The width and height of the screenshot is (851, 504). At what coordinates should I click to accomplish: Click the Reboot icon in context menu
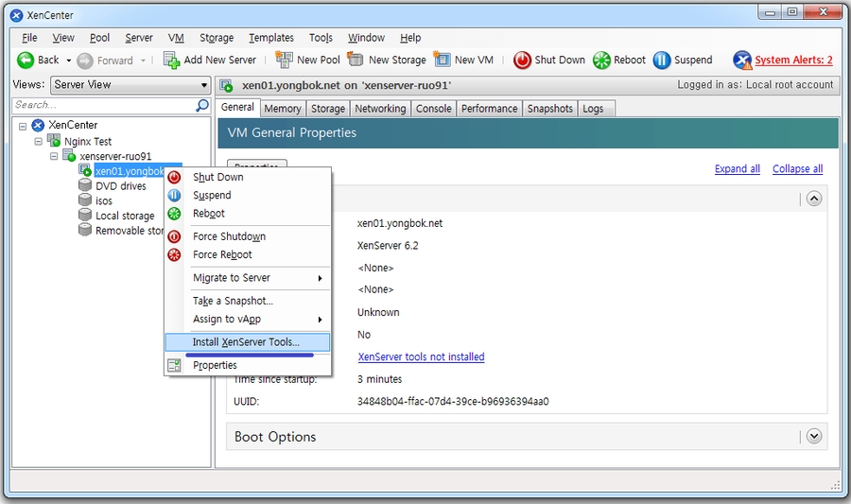coord(174,214)
